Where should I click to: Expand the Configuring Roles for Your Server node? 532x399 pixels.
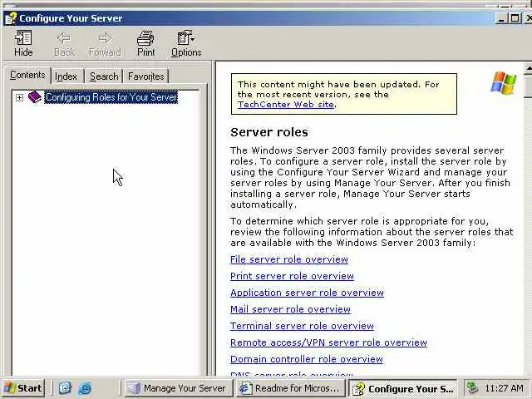[x=19, y=98]
